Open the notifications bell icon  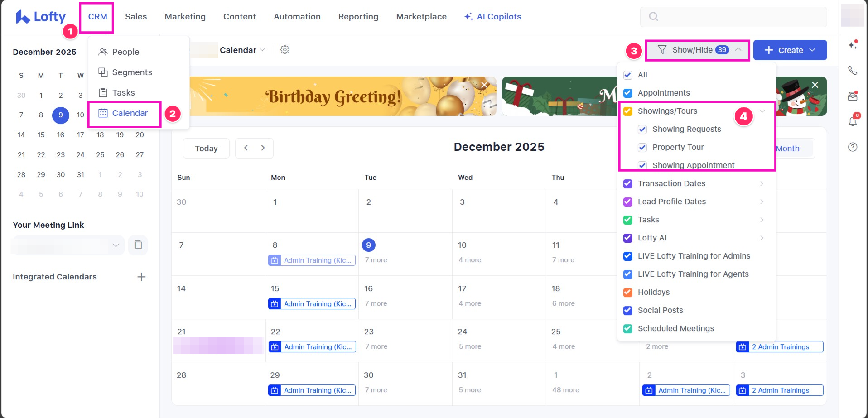coord(853,121)
